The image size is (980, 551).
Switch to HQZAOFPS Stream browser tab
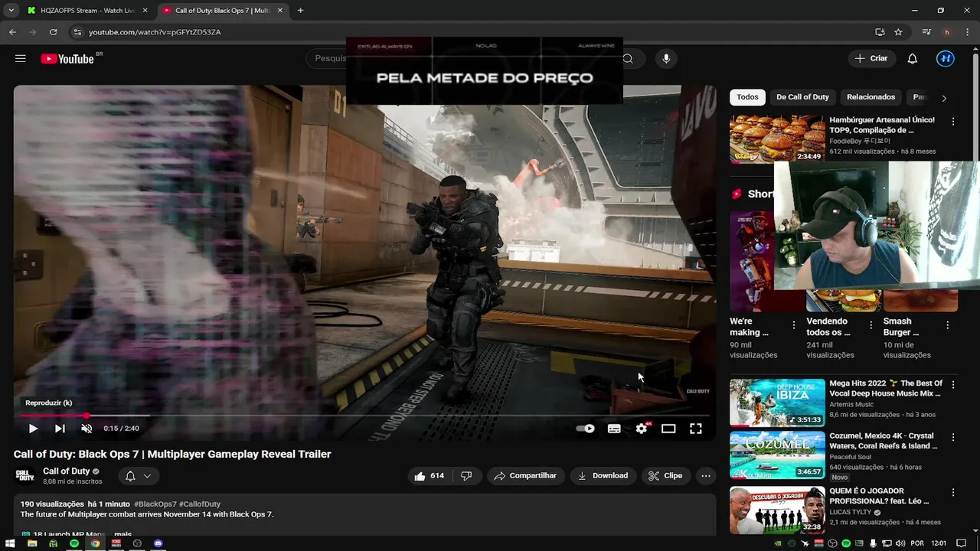87,11
